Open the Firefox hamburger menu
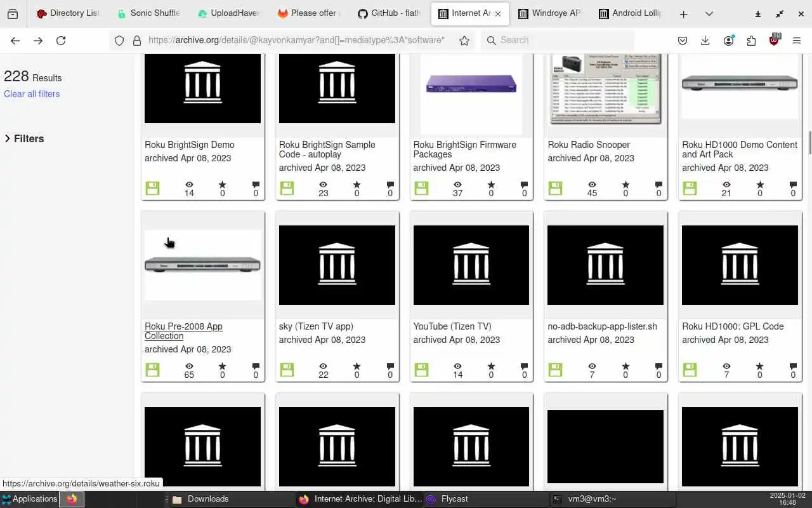This screenshot has width=812, height=508. coord(797,40)
